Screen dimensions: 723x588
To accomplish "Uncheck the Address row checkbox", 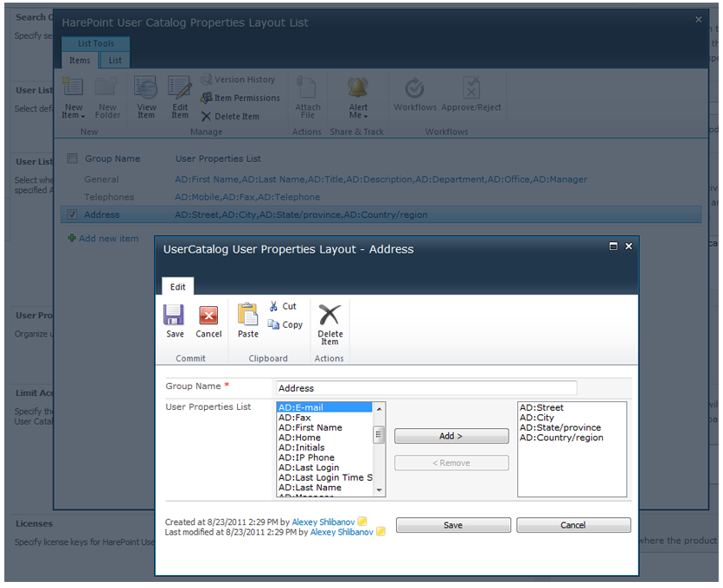I will 73,214.
